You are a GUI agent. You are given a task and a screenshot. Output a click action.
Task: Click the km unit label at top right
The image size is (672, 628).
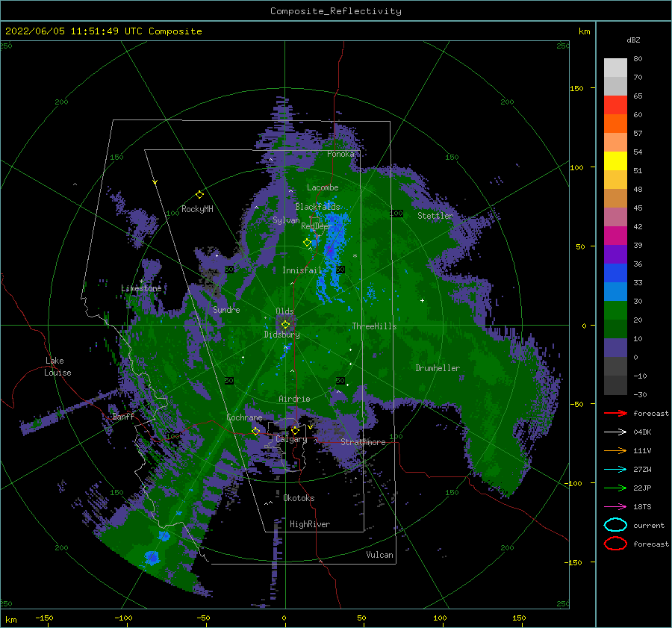point(584,31)
